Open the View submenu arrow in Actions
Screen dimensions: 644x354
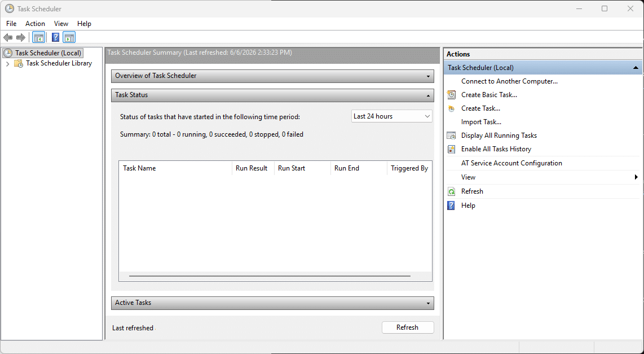point(636,177)
